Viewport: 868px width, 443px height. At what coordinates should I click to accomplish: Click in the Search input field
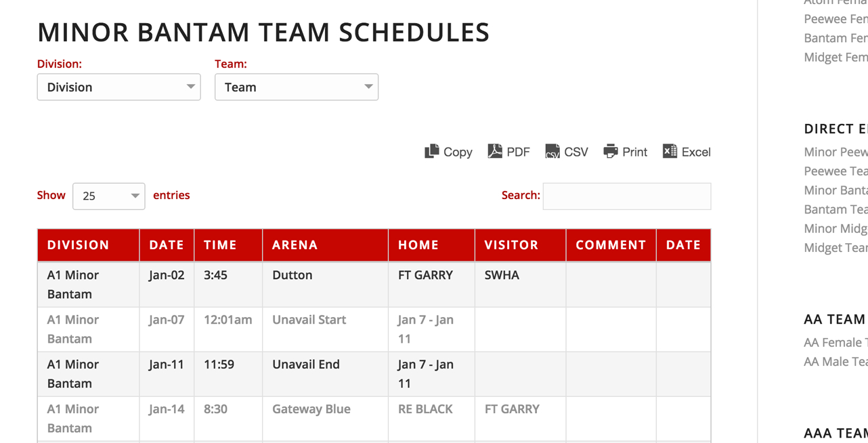626,196
